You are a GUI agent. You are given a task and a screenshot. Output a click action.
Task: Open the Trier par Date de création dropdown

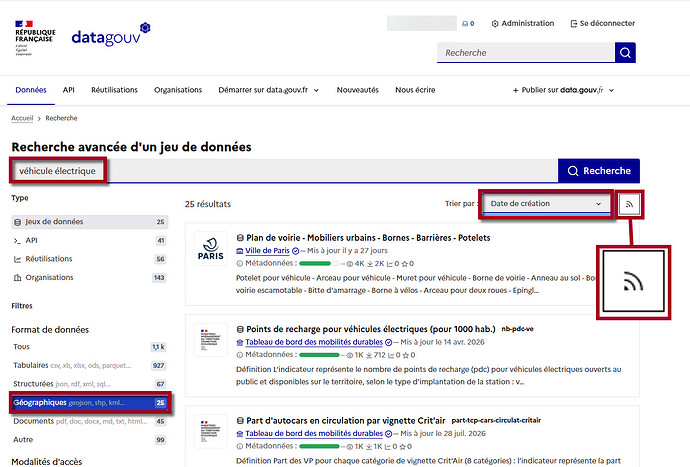click(546, 204)
